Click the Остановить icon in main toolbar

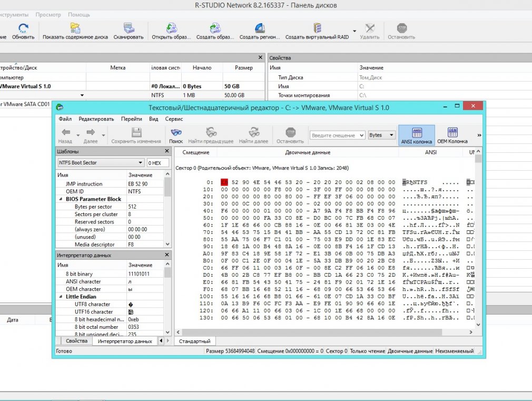(402, 28)
